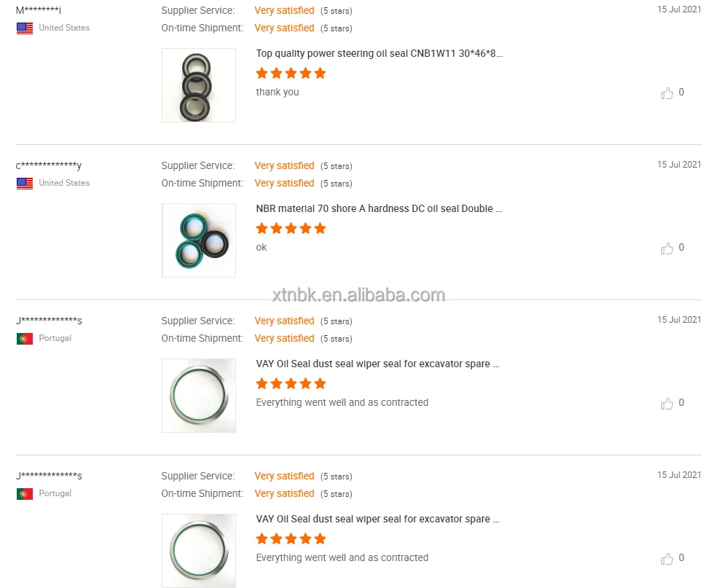
Task: Open "NBR material 70 shore A hardness" link
Action: tap(379, 208)
